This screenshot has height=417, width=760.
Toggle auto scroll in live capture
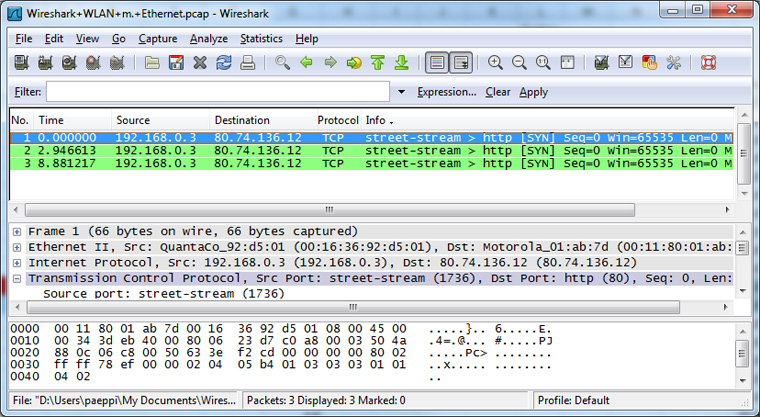click(x=460, y=63)
